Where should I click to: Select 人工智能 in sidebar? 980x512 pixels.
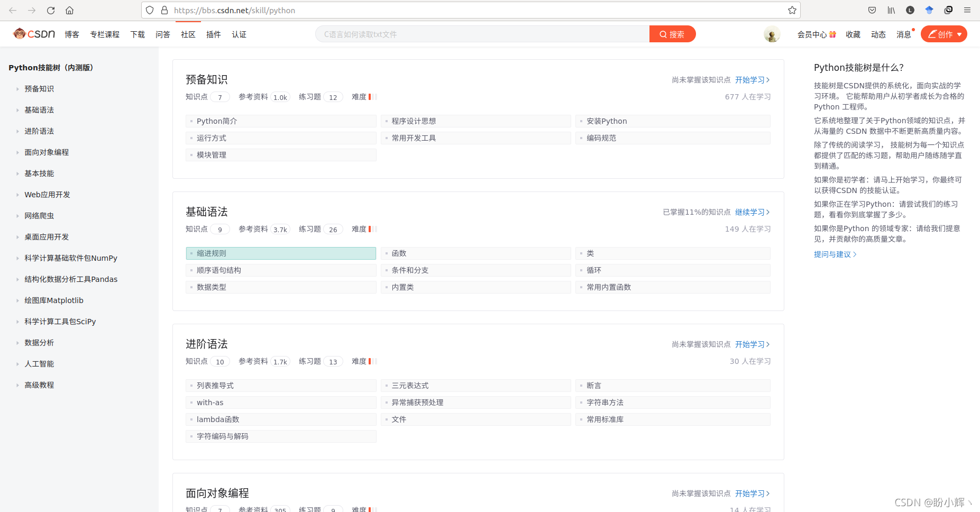click(x=39, y=364)
